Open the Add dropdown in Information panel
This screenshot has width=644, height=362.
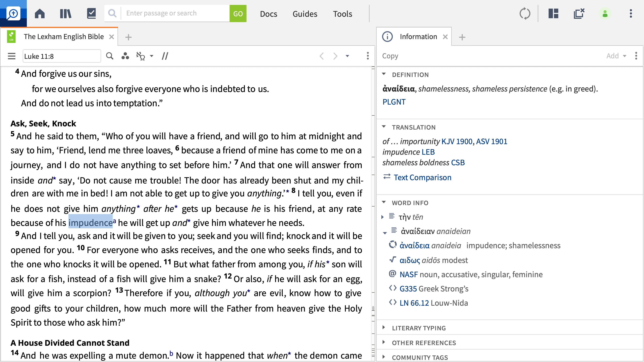[616, 56]
